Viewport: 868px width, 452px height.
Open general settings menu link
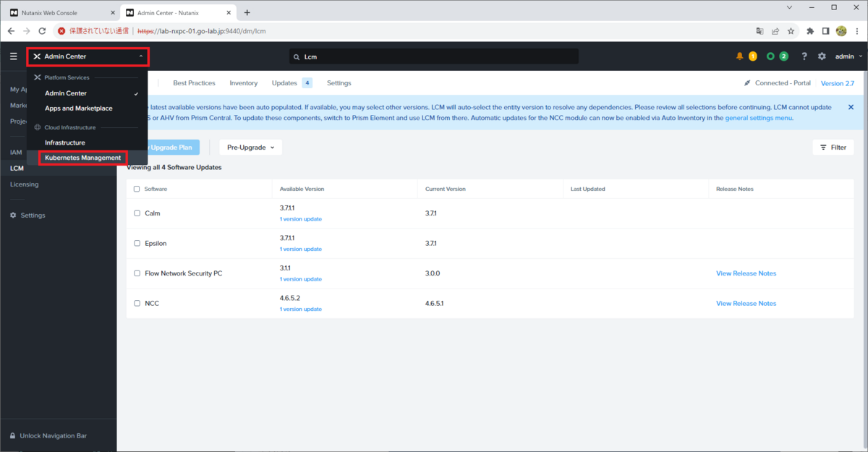pyautogui.click(x=759, y=118)
